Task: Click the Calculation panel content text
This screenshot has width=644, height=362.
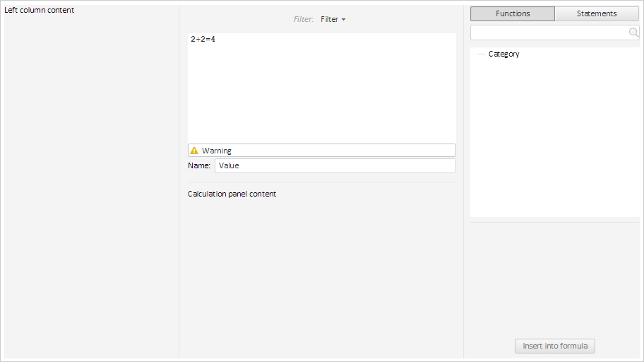Action: click(232, 194)
